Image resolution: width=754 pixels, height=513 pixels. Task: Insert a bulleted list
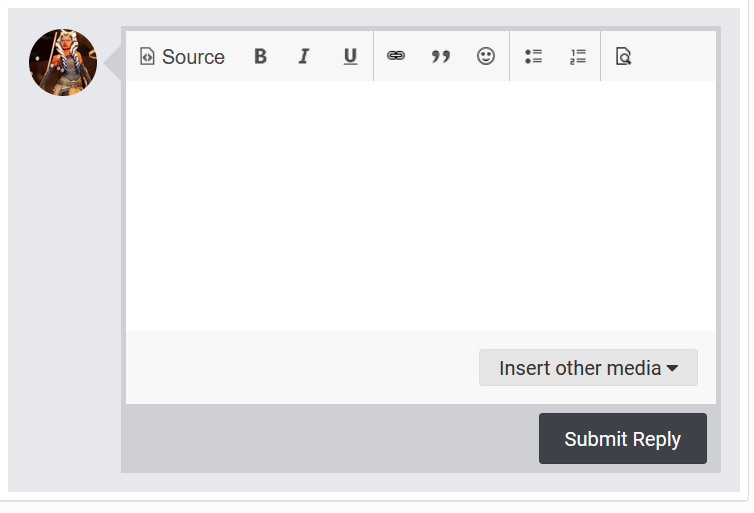[x=533, y=56]
